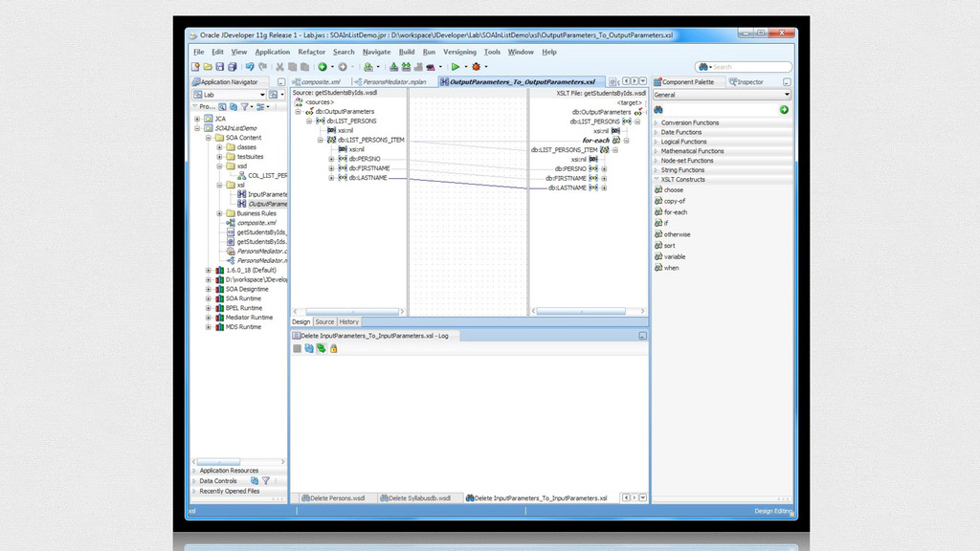
Task: Open the Tools menu
Action: [x=492, y=53]
